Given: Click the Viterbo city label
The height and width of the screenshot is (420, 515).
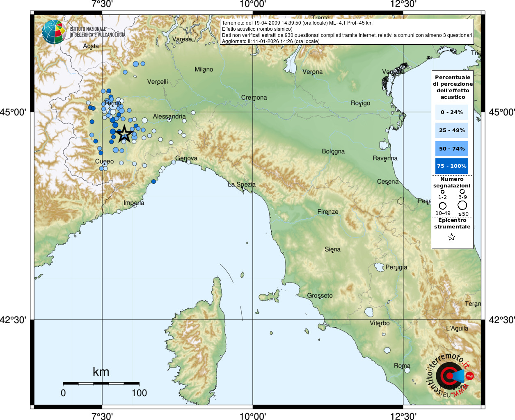Looking at the screenshot, I should 380,323.
